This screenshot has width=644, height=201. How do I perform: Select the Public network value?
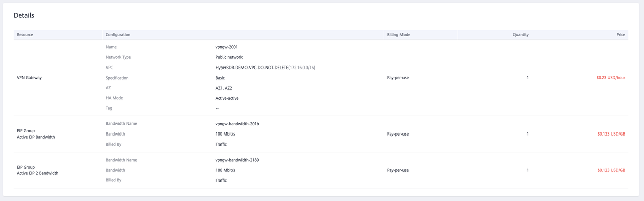pyautogui.click(x=229, y=57)
